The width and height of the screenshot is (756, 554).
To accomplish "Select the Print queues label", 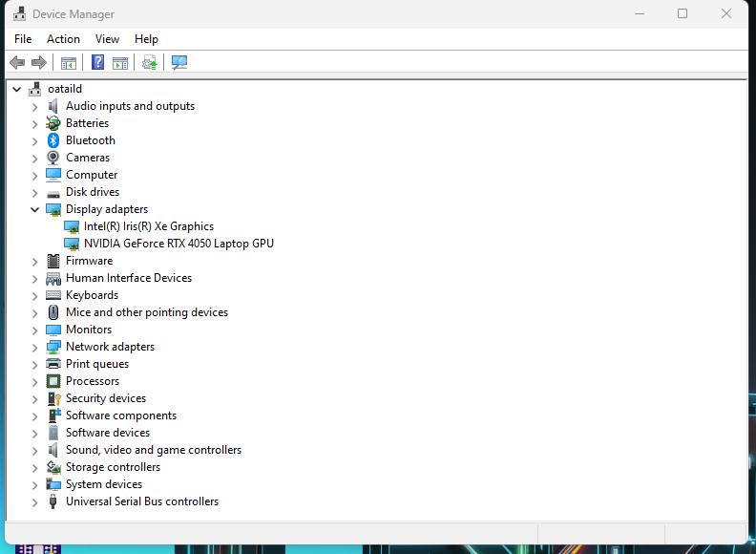I will coord(97,364).
